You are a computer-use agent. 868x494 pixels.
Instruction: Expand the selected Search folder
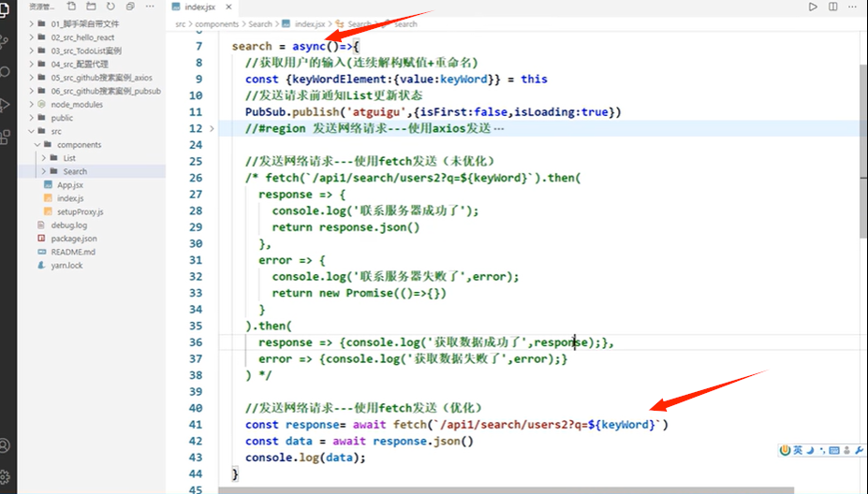click(75, 171)
